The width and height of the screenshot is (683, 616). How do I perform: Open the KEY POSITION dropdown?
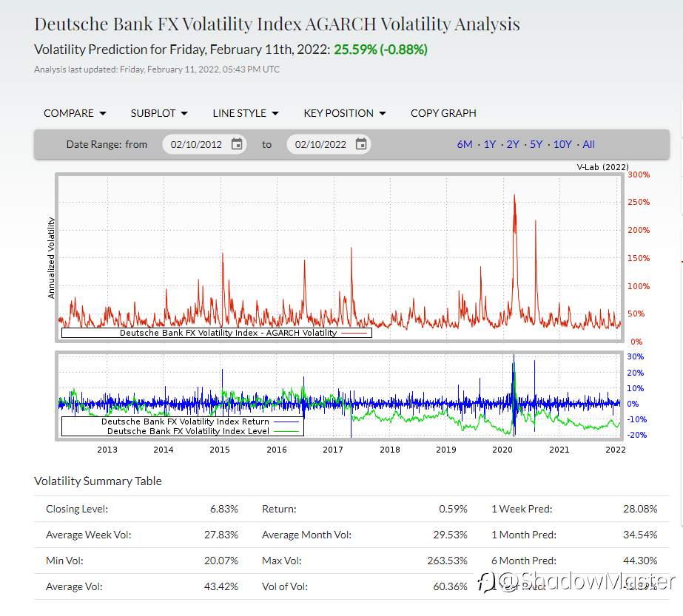point(345,113)
